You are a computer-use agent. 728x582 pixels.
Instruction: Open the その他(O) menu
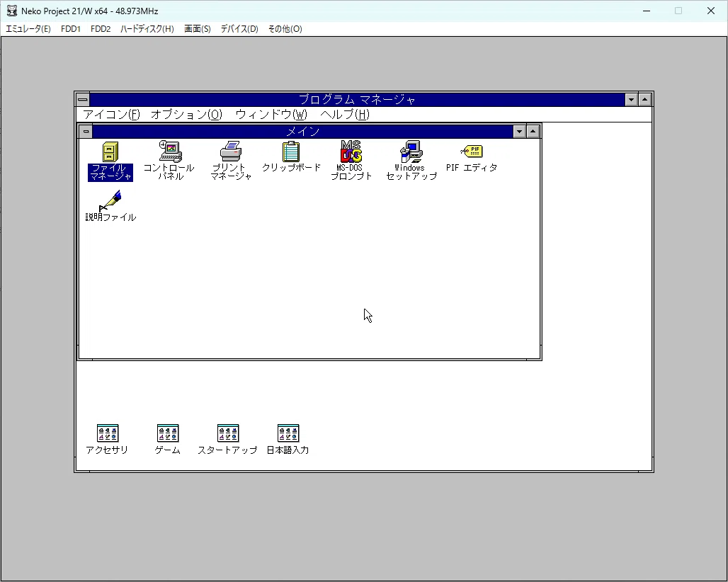(x=285, y=29)
